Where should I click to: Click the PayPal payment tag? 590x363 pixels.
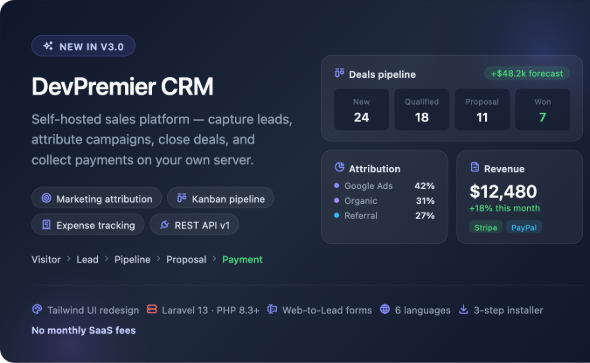click(x=524, y=227)
